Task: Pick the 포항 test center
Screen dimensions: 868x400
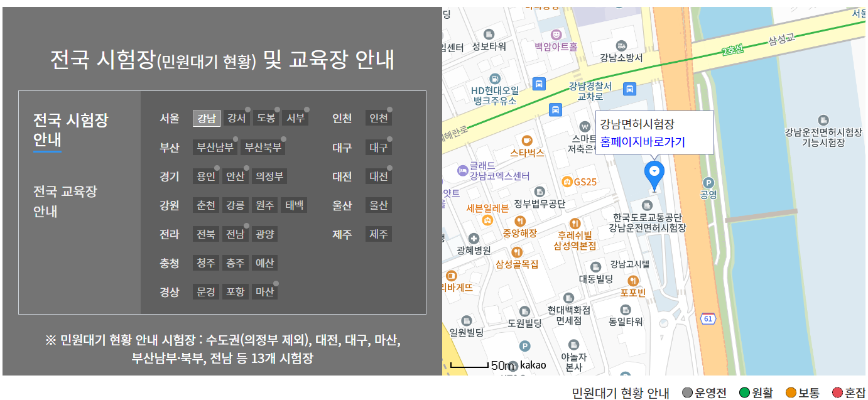Action: (236, 292)
